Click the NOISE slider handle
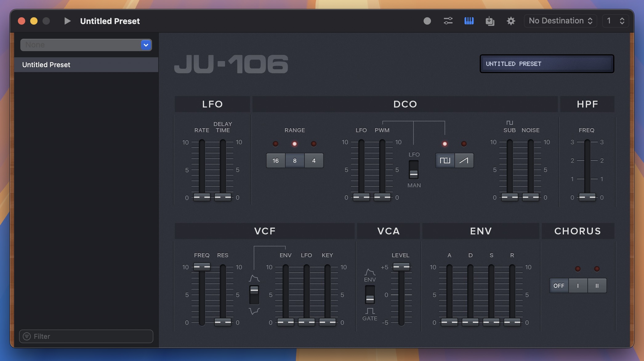644x361 pixels. point(530,197)
